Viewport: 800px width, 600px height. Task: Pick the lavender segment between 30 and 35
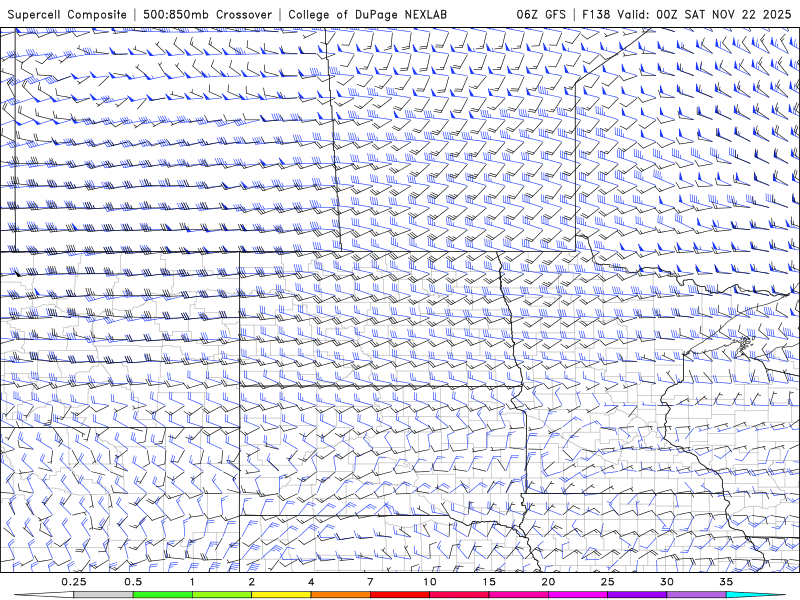(696, 594)
